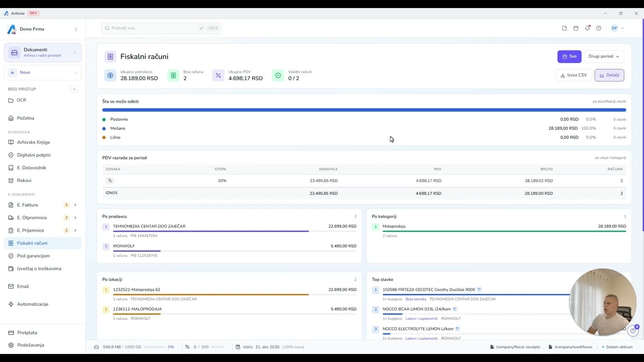Click the Pretraži sve search field
The width and height of the screenshot is (644, 362).
(x=162, y=28)
